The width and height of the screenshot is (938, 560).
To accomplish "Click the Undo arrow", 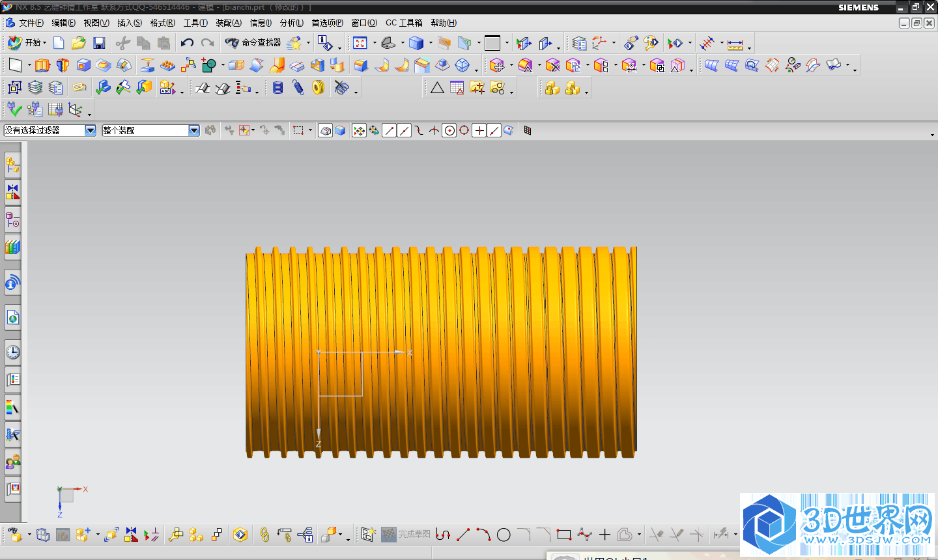I will click(x=187, y=43).
